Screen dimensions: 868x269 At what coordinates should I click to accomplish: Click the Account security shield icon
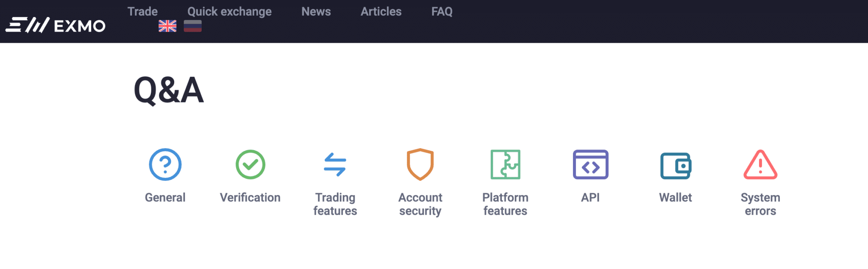pyautogui.click(x=420, y=164)
